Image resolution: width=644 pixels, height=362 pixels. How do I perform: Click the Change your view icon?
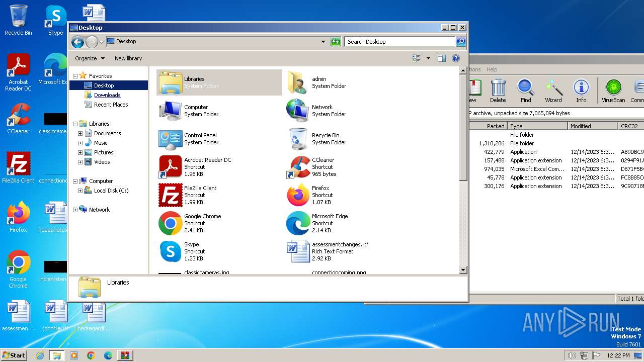click(416, 58)
